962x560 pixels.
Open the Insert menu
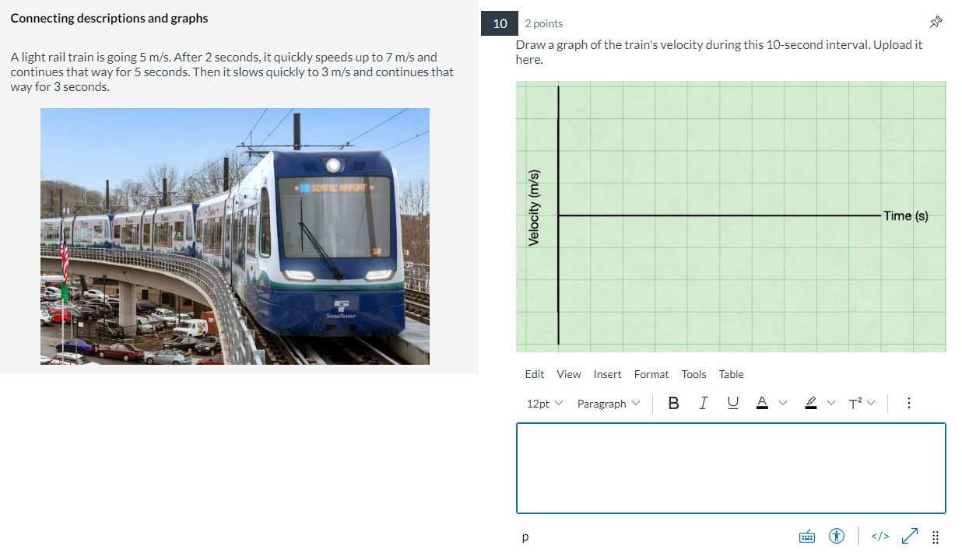607,374
